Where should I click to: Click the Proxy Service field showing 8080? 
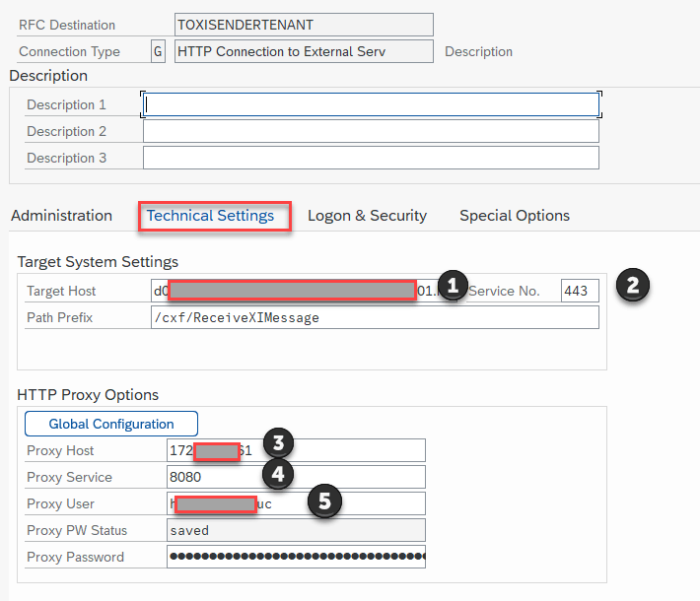296,477
